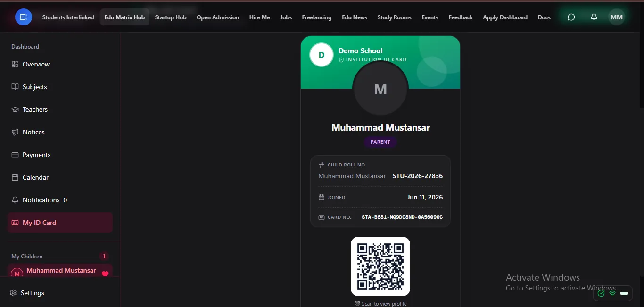Open Apply Dashboard
Screen dimensions: 644x307
click(x=505, y=17)
